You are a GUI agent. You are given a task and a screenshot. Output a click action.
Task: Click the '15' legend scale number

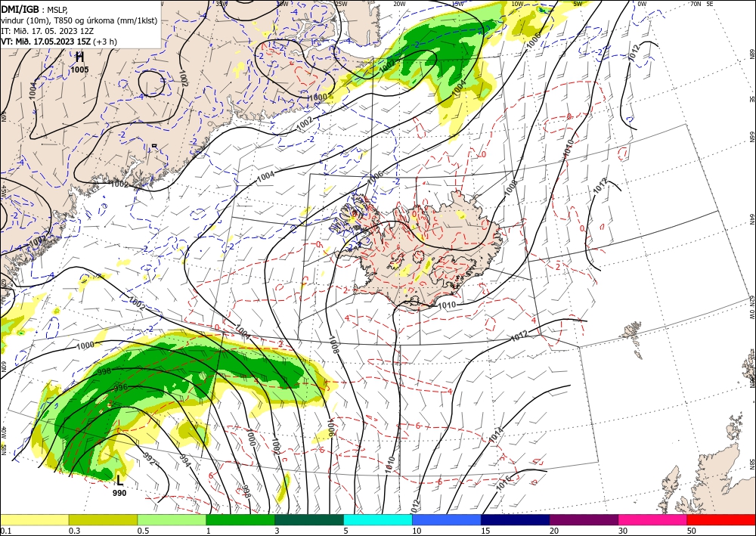click(485, 531)
